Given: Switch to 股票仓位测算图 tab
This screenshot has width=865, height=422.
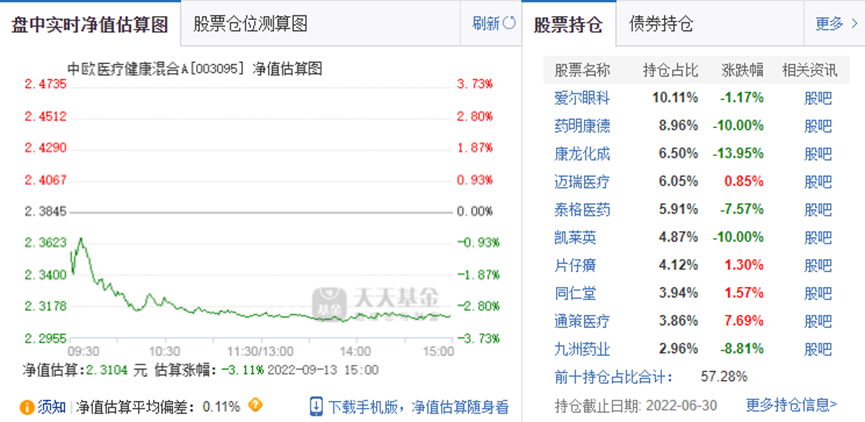Looking at the screenshot, I should click(250, 24).
